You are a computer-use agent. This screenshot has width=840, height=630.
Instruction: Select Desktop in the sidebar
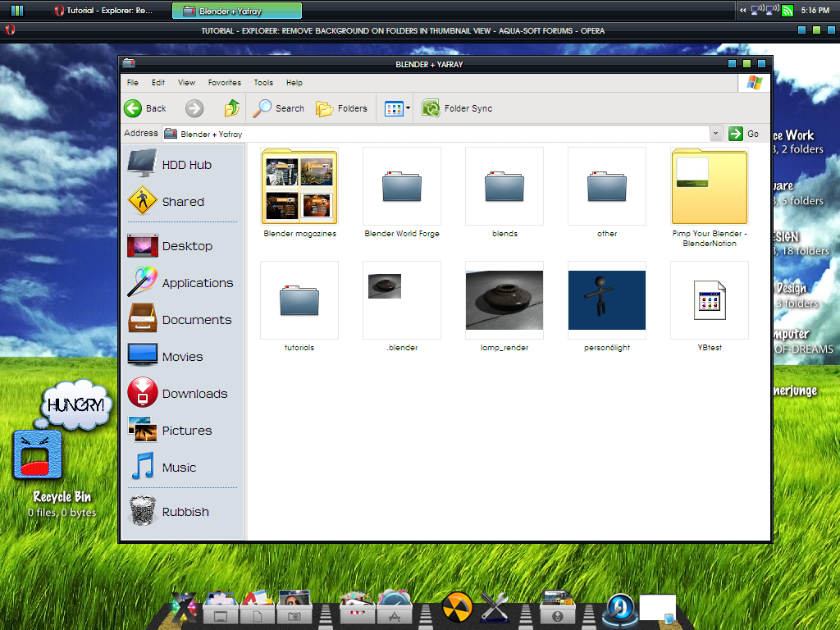[171, 246]
